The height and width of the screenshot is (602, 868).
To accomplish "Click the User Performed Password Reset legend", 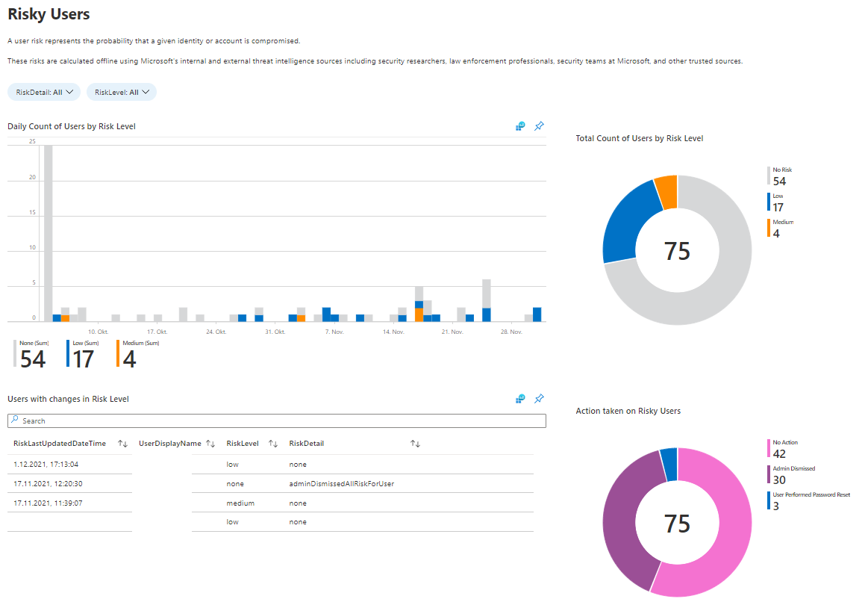I will pyautogui.click(x=809, y=500).
